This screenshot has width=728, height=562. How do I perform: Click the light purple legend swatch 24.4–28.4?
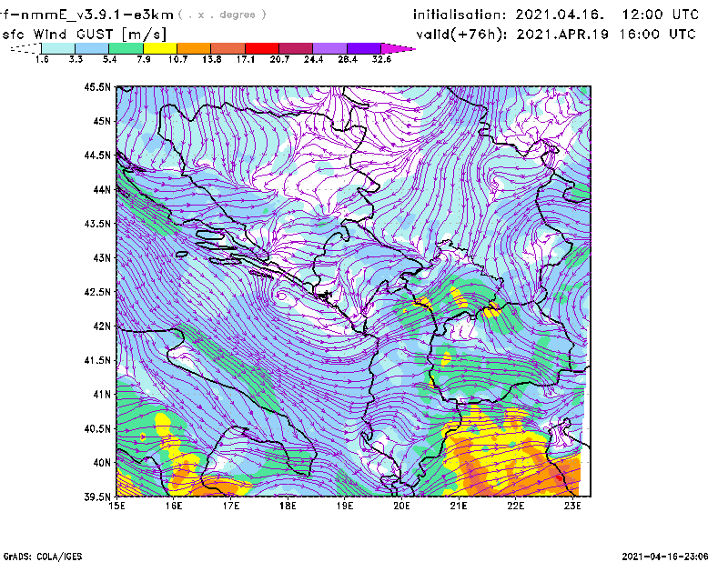pyautogui.click(x=329, y=48)
